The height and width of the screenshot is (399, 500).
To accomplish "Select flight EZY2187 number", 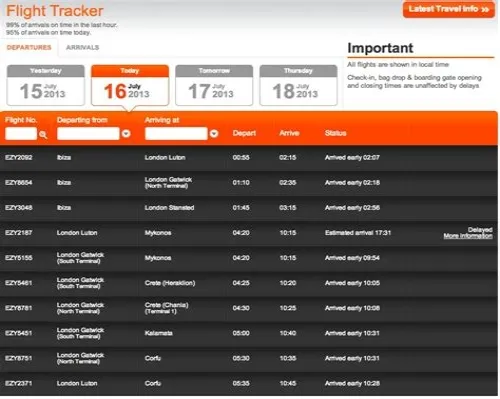I will coord(19,233).
